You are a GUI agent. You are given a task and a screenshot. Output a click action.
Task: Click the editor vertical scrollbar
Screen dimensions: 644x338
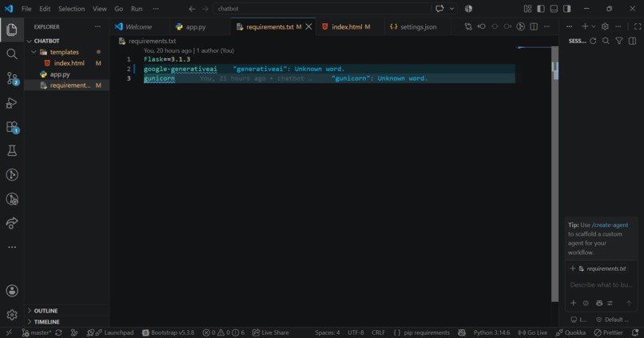(555, 174)
